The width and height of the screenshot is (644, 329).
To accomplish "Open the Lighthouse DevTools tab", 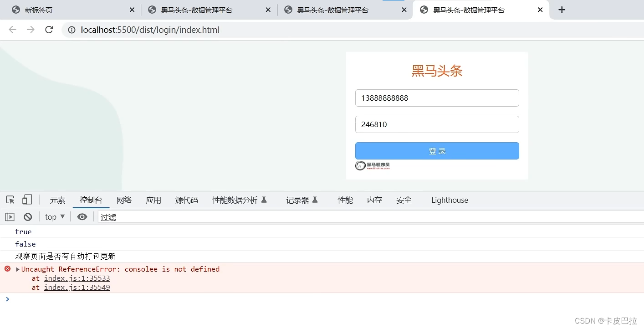I will pyautogui.click(x=450, y=200).
